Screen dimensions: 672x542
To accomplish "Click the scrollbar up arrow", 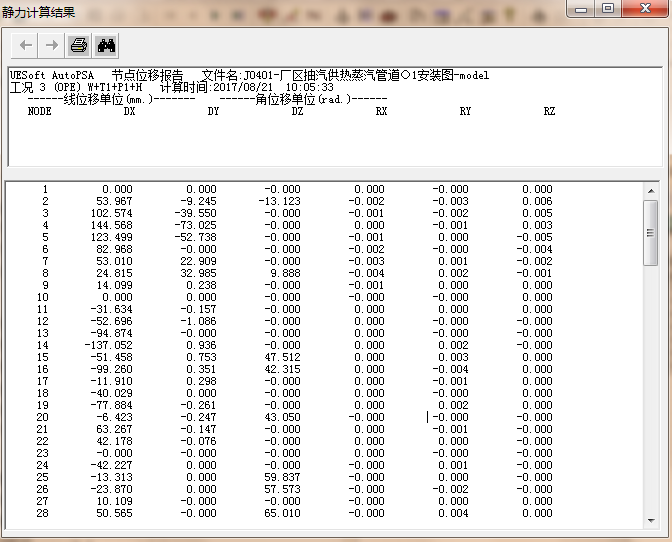I will pyautogui.click(x=650, y=191).
